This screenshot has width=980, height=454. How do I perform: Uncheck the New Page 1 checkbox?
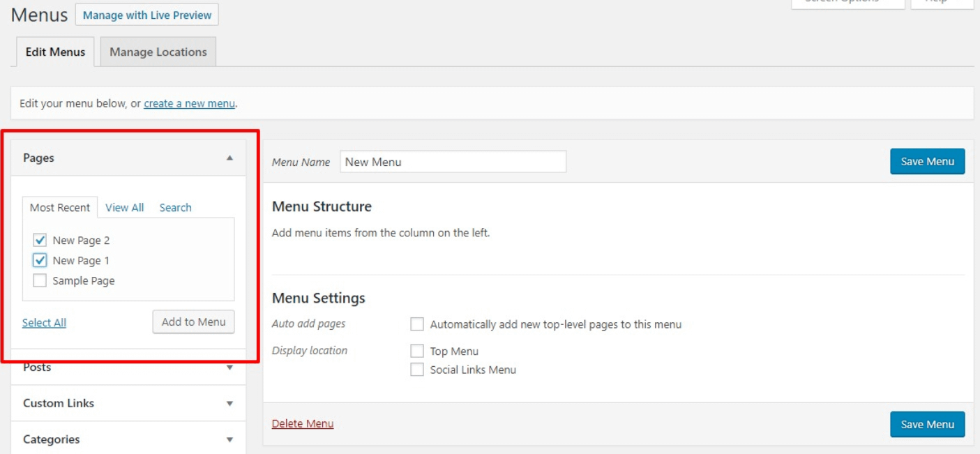(x=40, y=260)
